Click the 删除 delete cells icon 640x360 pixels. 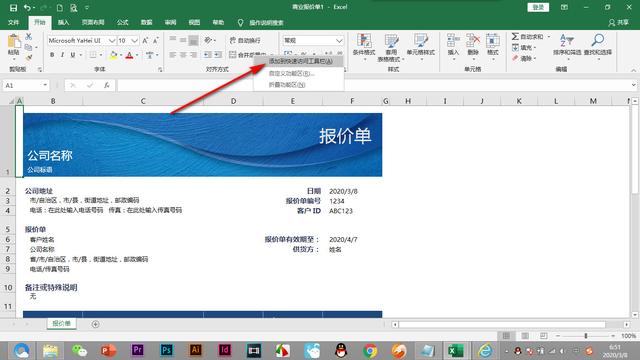click(x=473, y=41)
